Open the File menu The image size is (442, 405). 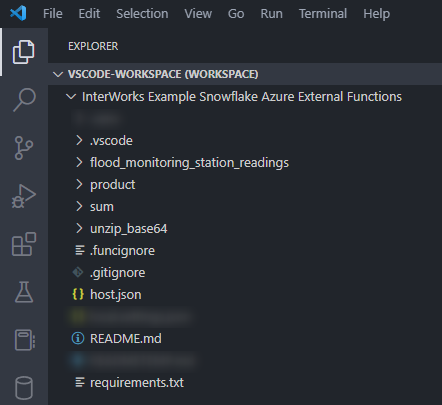point(53,14)
